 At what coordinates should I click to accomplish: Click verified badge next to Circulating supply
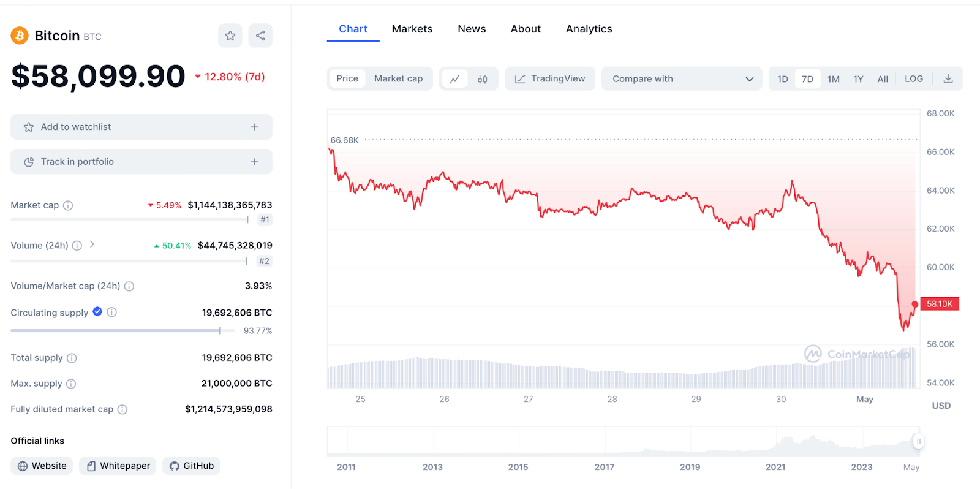(x=97, y=311)
